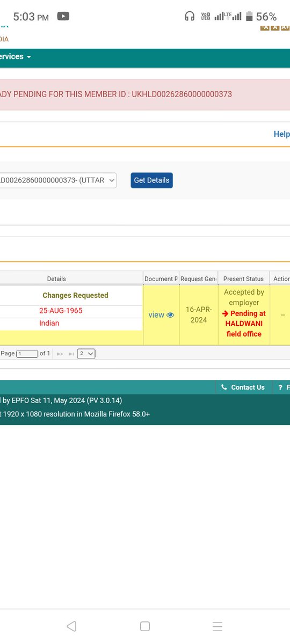Click the Changes Requested heading
This screenshot has height=644, width=290.
click(x=75, y=295)
